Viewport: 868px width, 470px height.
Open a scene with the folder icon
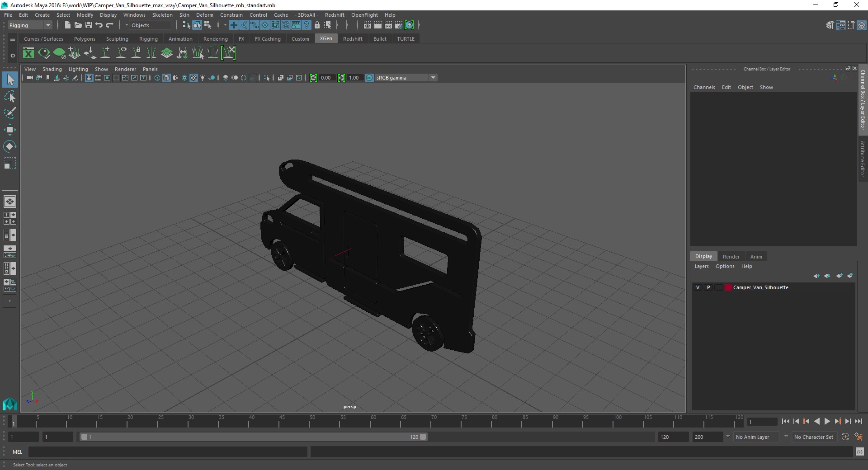pyautogui.click(x=78, y=25)
